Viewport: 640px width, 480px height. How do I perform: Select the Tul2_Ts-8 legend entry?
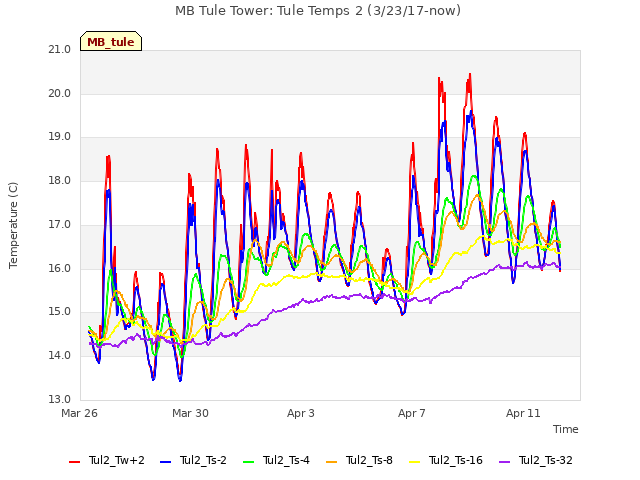(x=359, y=460)
